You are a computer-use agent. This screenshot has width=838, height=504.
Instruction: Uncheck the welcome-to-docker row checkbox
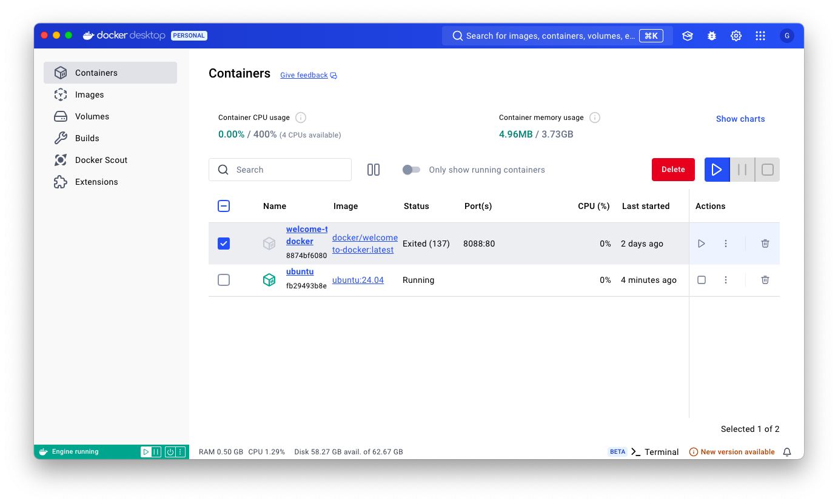[x=224, y=244]
